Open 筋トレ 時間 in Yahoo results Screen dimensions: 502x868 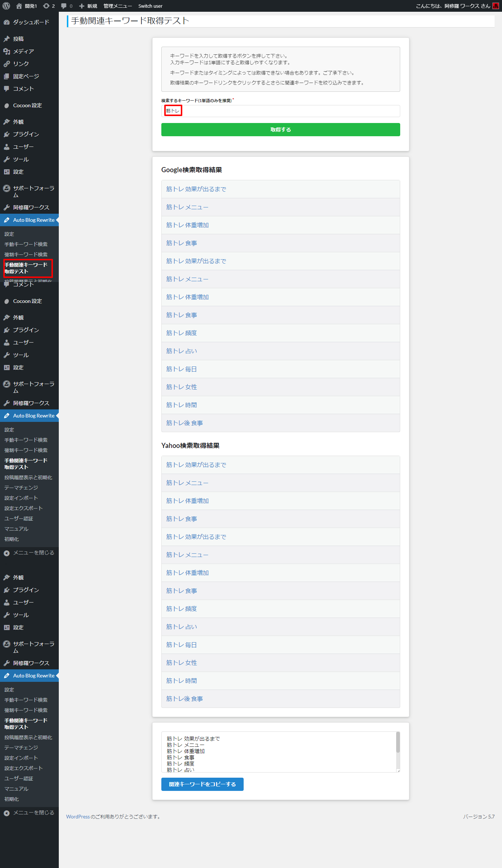point(182,681)
